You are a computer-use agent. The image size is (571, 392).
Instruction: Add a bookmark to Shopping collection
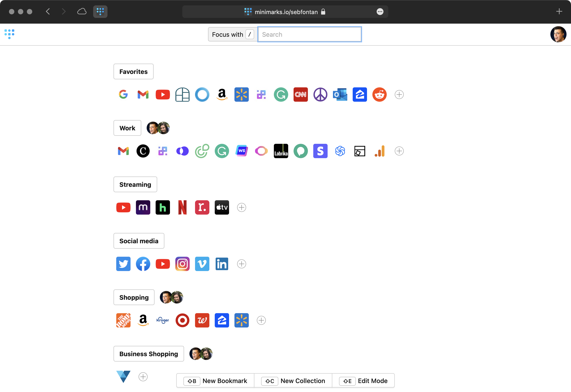(261, 321)
